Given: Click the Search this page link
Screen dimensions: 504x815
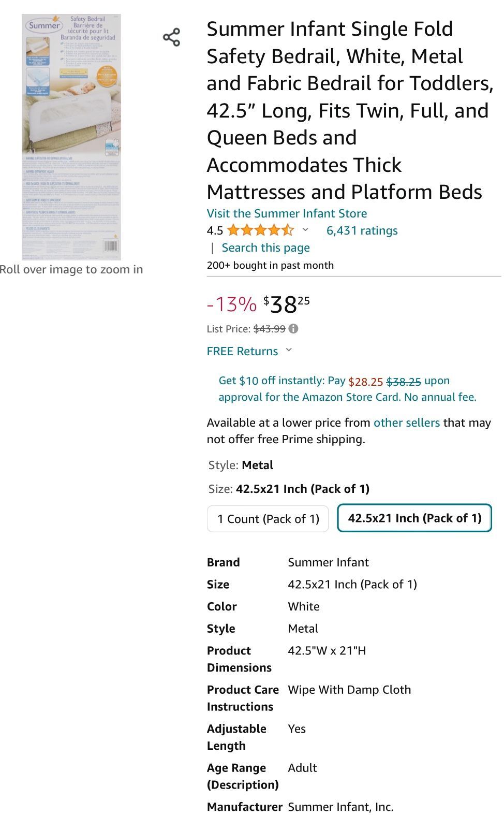Looking at the screenshot, I should pos(265,248).
